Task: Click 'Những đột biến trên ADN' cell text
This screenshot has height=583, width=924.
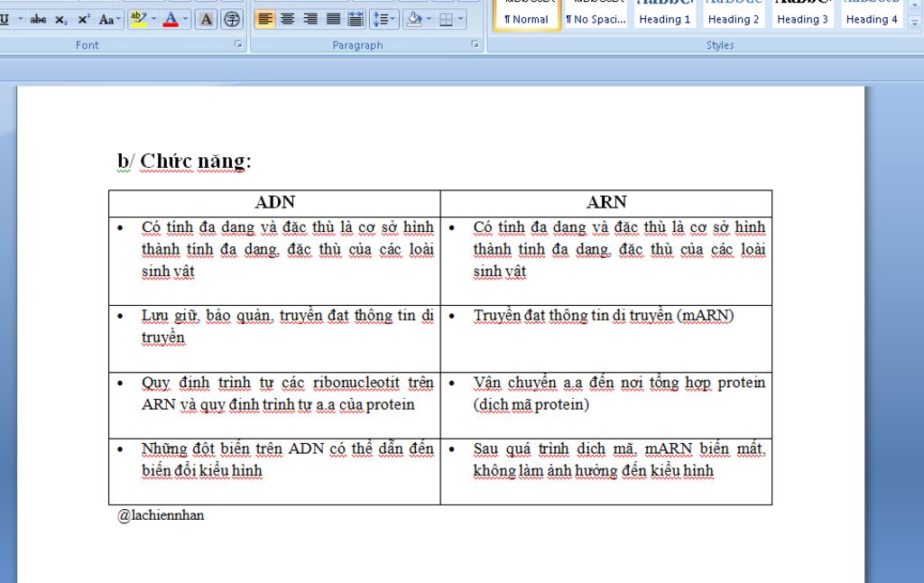Action: (288, 459)
